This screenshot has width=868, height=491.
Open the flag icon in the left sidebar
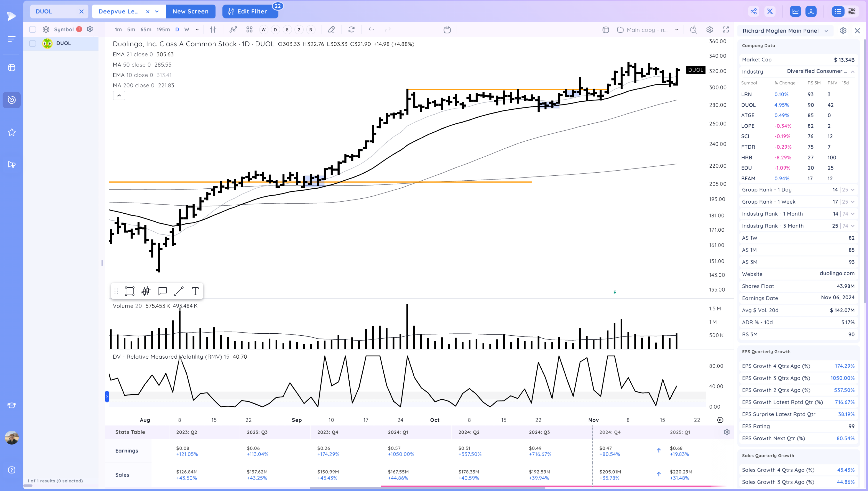pyautogui.click(x=12, y=165)
